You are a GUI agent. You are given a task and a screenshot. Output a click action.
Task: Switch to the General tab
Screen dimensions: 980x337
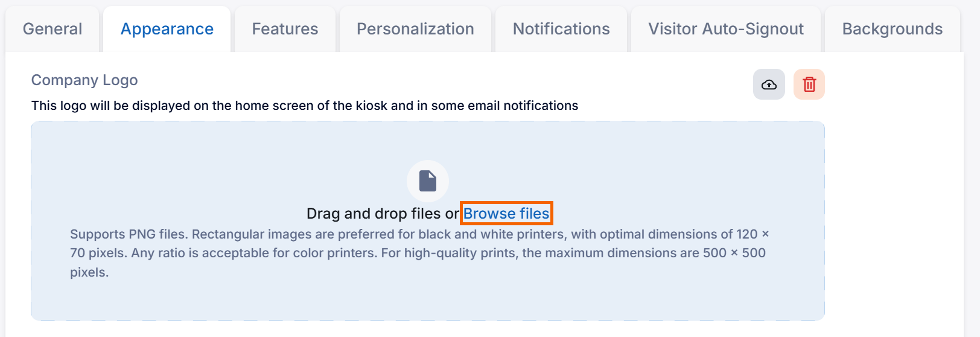click(x=52, y=29)
